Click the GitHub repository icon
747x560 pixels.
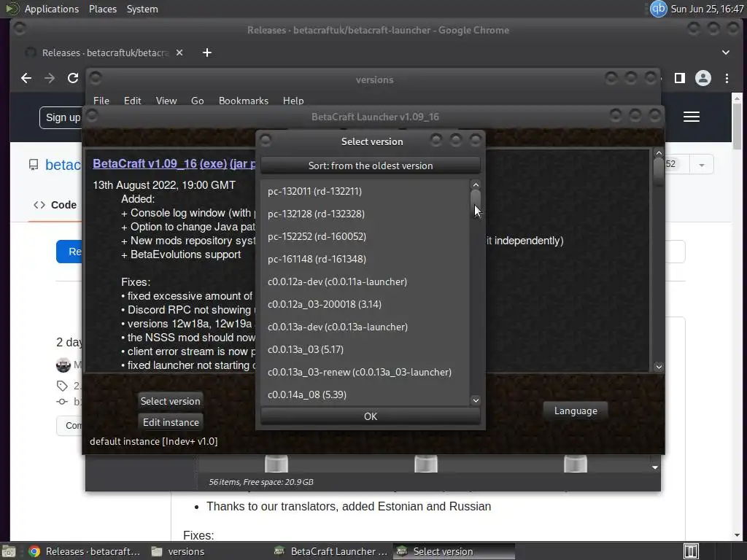34,165
